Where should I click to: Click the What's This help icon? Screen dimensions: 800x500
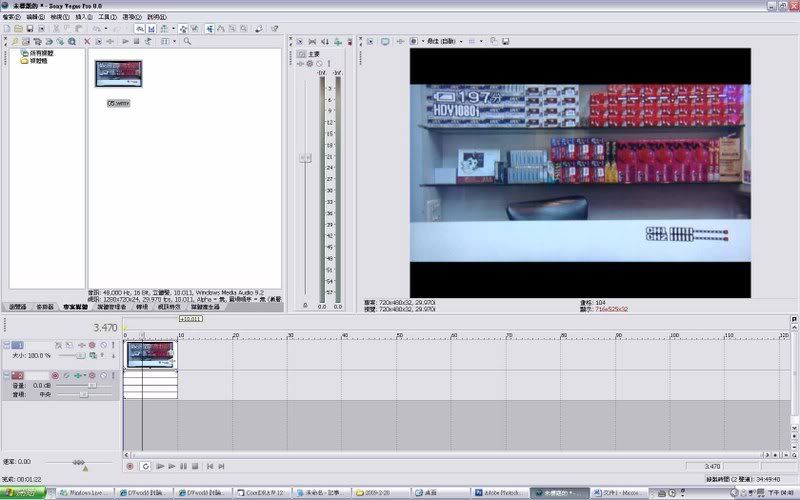pos(274,29)
